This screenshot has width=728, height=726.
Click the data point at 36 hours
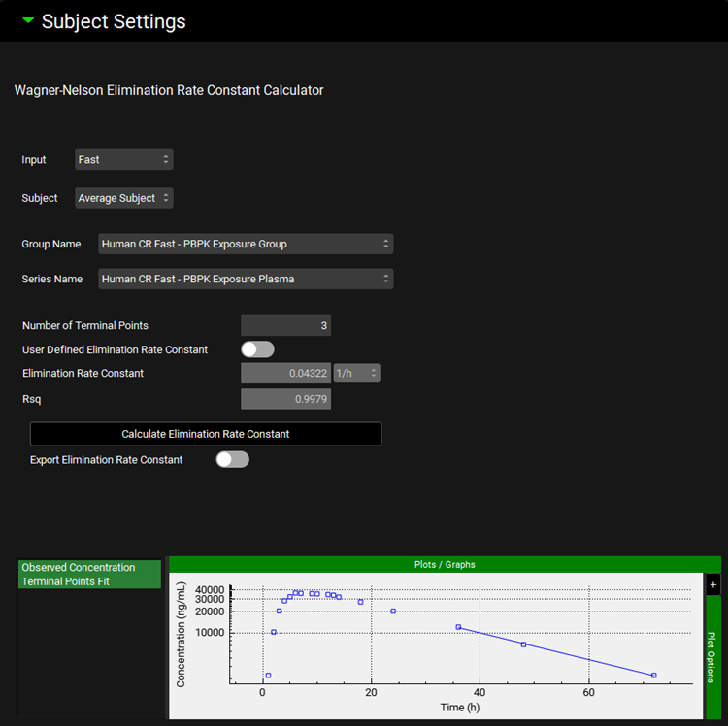[458, 627]
